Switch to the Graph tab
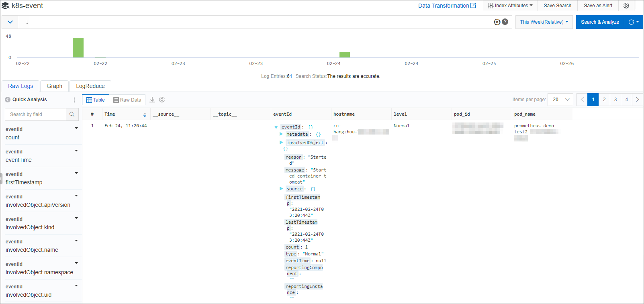This screenshot has height=304, width=644. click(55, 86)
